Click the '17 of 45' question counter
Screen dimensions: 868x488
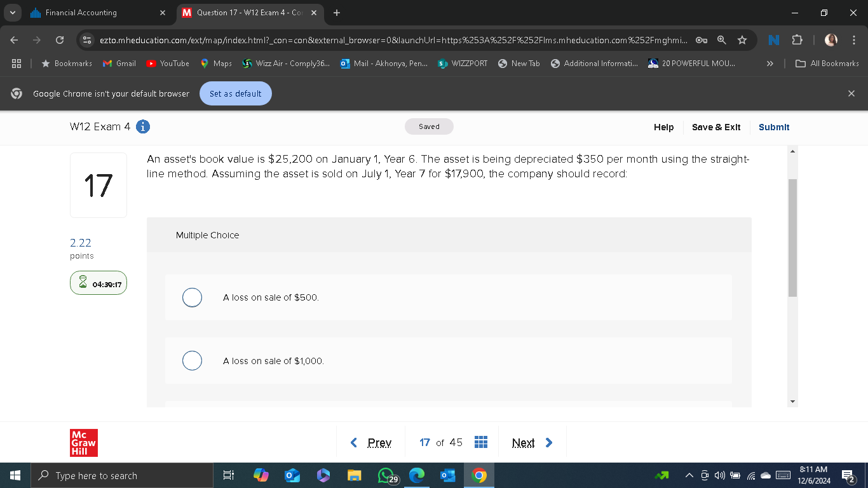click(441, 442)
